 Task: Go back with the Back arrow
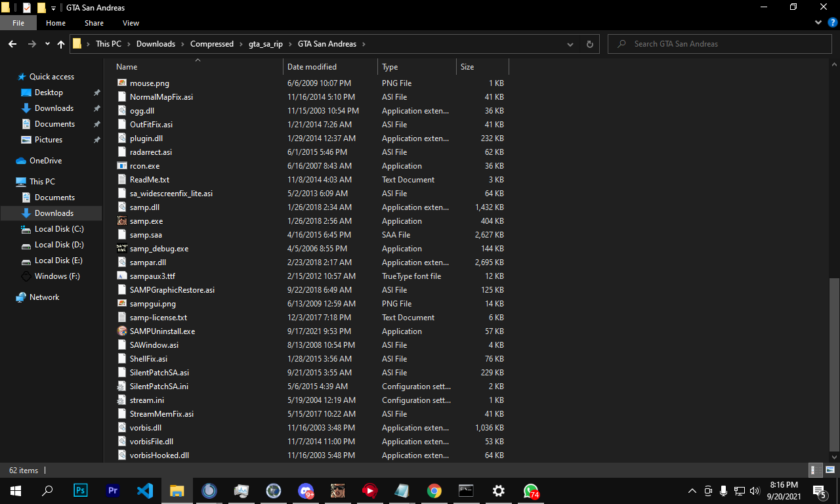click(x=12, y=44)
